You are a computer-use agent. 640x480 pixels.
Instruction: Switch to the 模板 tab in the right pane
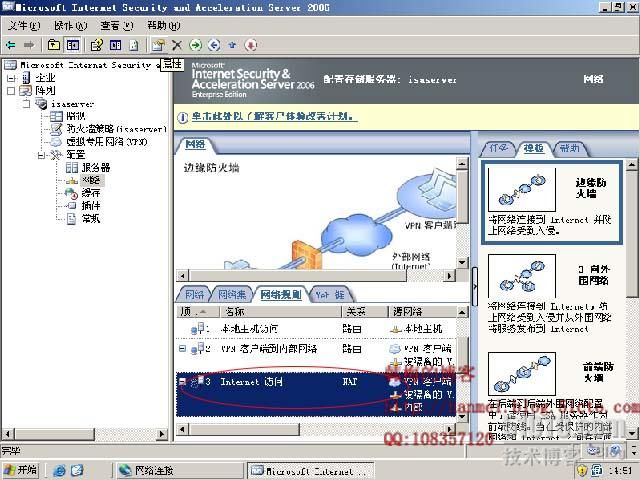pyautogui.click(x=533, y=148)
